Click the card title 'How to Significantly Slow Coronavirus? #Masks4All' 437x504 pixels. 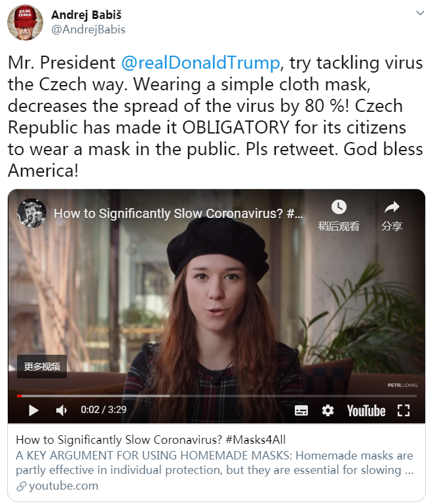coord(151,440)
